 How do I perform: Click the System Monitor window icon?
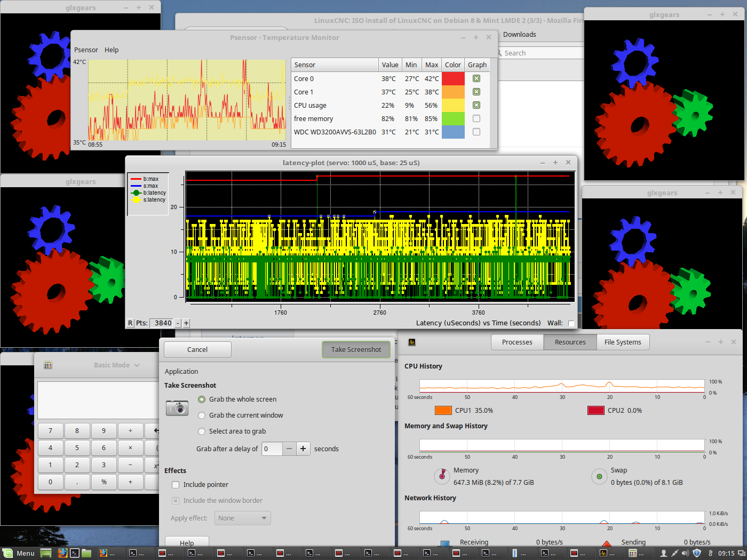[411, 342]
